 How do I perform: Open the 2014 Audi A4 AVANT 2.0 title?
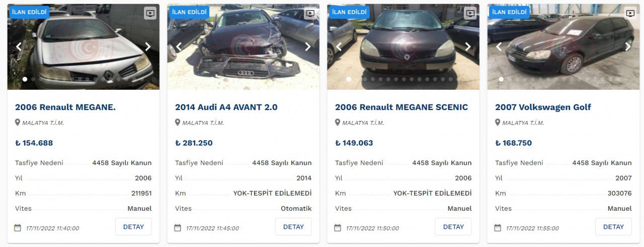[226, 107]
